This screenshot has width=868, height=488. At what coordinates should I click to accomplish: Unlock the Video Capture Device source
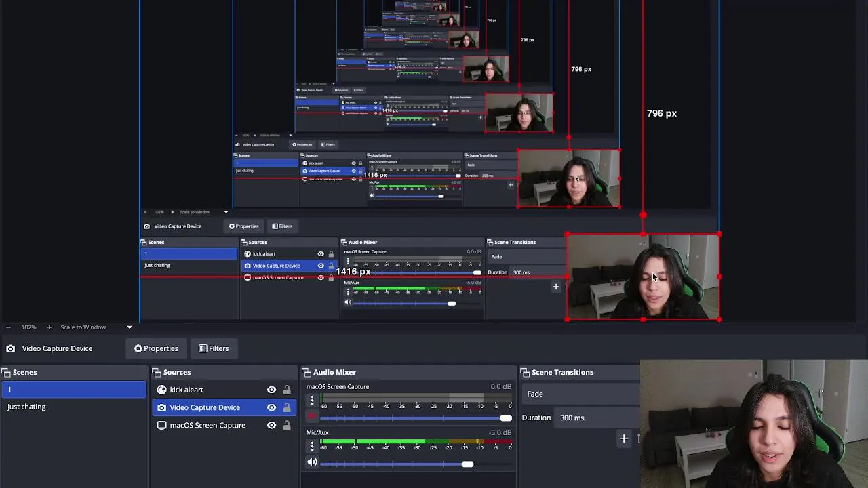coord(287,407)
